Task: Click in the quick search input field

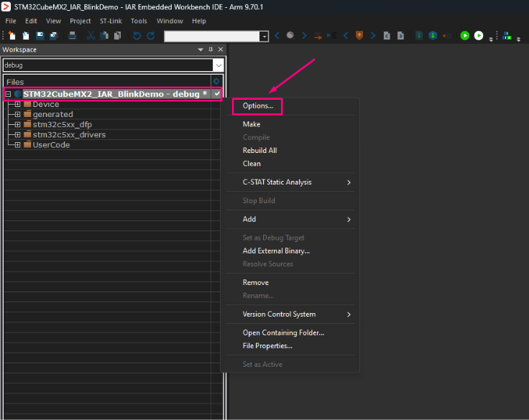Action: (212, 36)
